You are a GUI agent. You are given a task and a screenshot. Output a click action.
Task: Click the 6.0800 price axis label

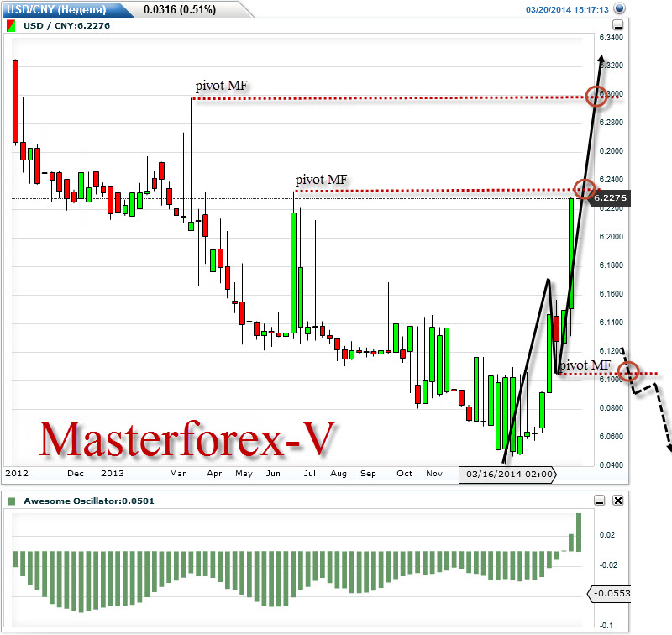(612, 408)
